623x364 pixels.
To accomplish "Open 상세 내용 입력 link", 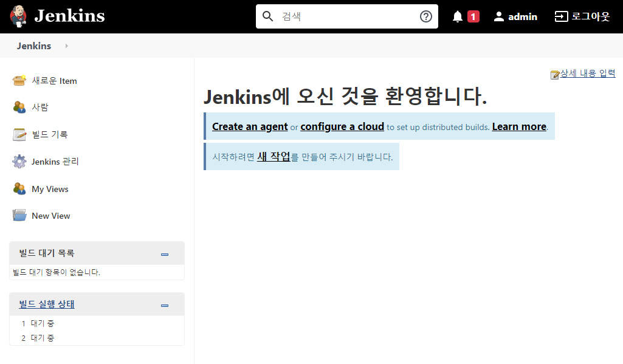I will [588, 74].
